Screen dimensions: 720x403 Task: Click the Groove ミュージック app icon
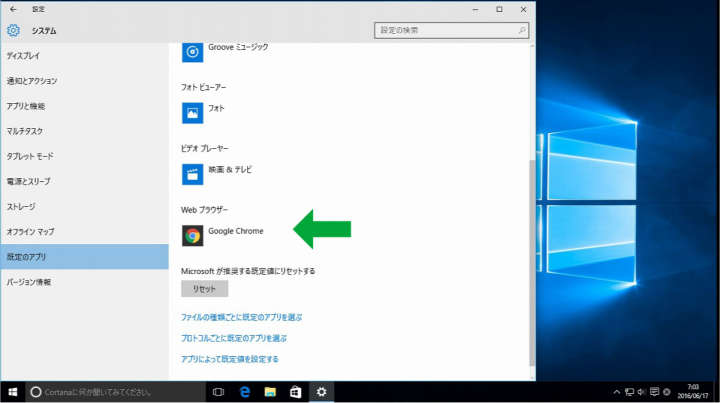pyautogui.click(x=192, y=51)
